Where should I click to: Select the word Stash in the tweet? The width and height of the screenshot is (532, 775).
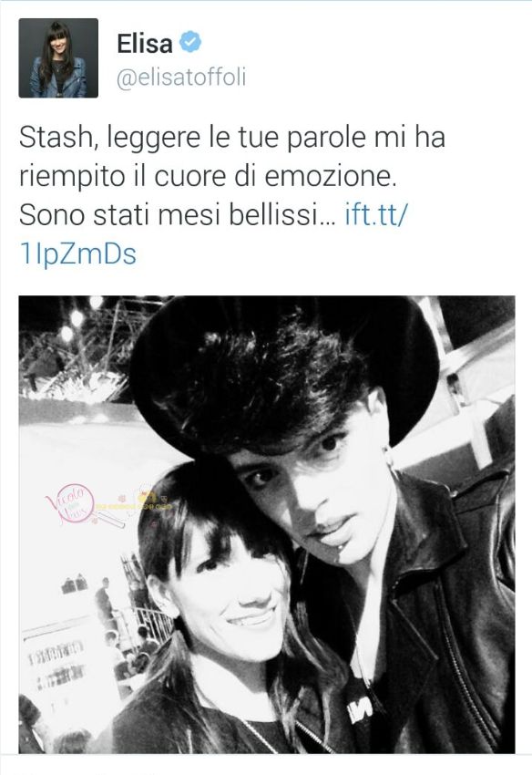(56, 138)
